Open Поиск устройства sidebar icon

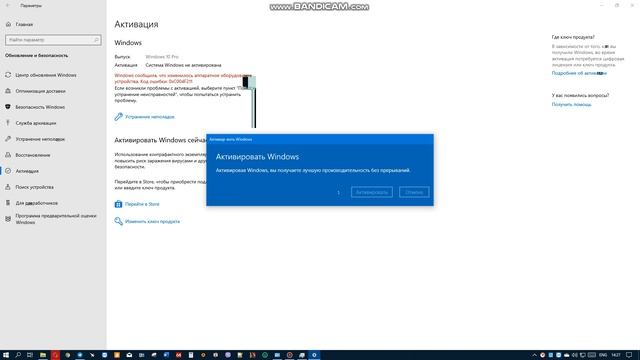8,187
